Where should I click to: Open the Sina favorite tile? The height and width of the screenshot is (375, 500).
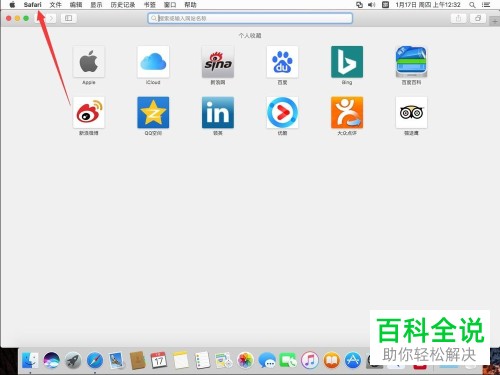(x=218, y=62)
